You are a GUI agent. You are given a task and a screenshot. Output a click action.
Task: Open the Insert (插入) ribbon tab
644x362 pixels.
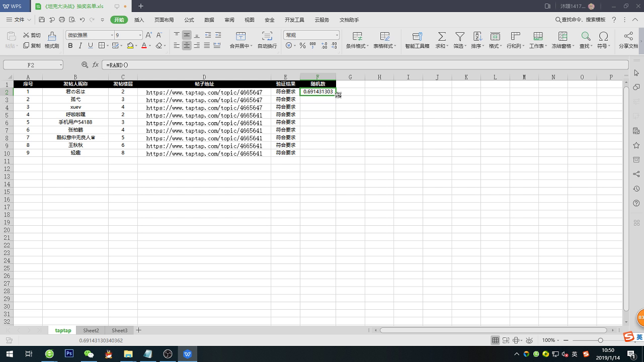(139, 20)
